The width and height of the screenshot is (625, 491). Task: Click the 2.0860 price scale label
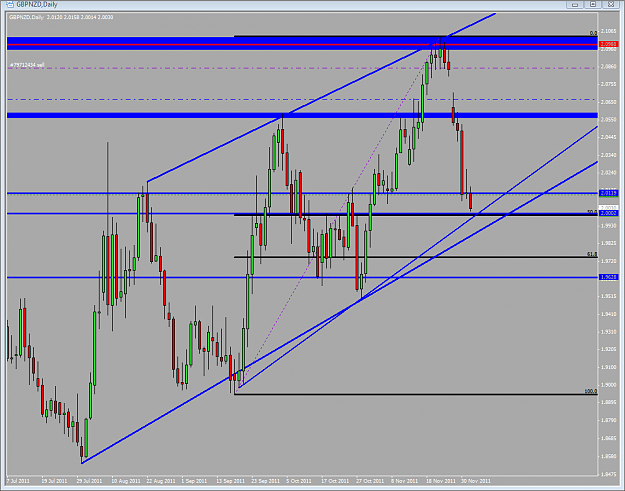609,67
